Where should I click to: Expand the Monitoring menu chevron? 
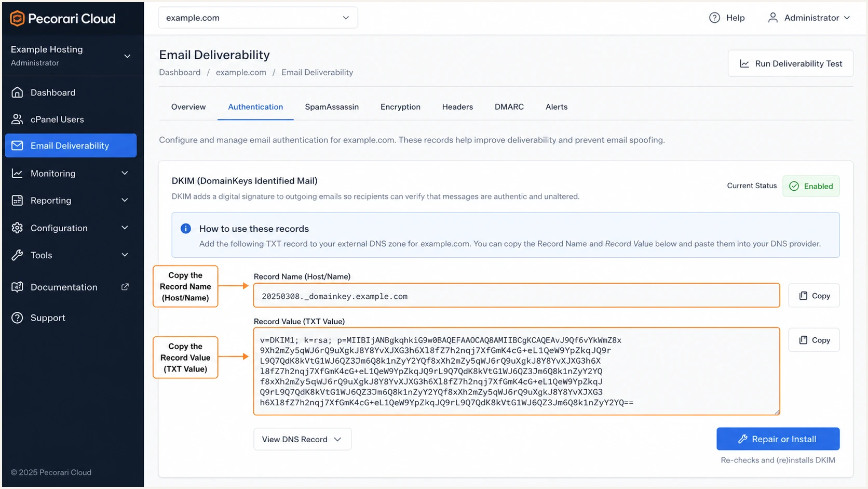tap(125, 173)
